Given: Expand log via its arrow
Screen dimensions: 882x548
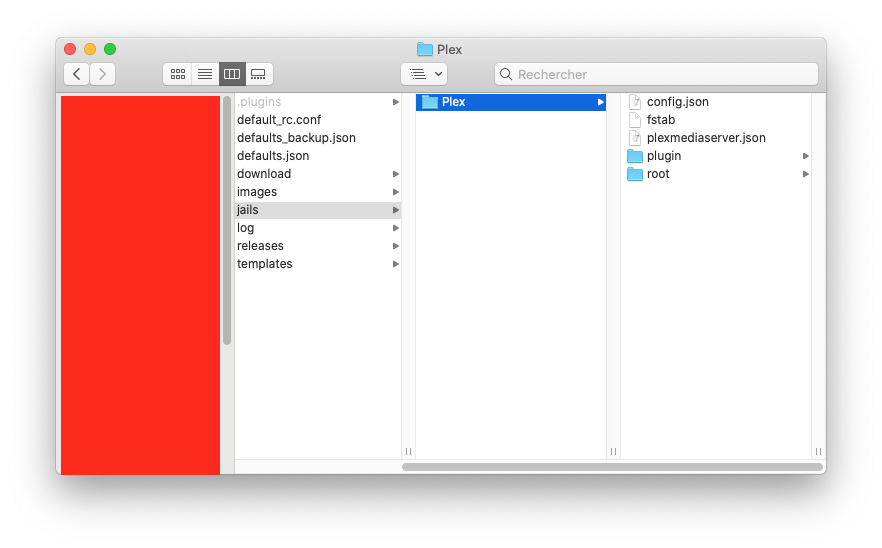Looking at the screenshot, I should pyautogui.click(x=395, y=228).
